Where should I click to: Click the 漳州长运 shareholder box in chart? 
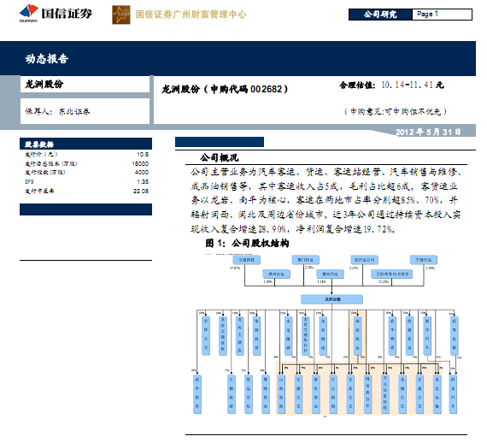point(277,274)
